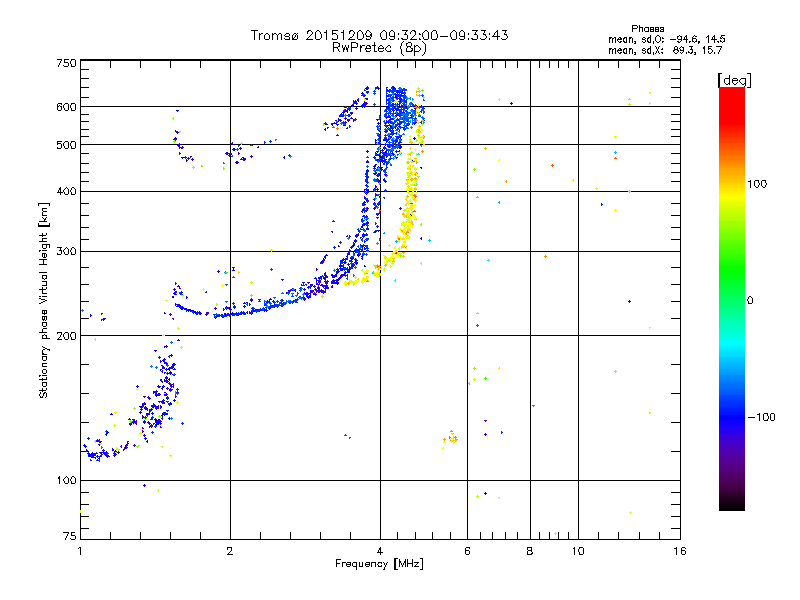Click the y-axis label "500"

click(x=66, y=145)
